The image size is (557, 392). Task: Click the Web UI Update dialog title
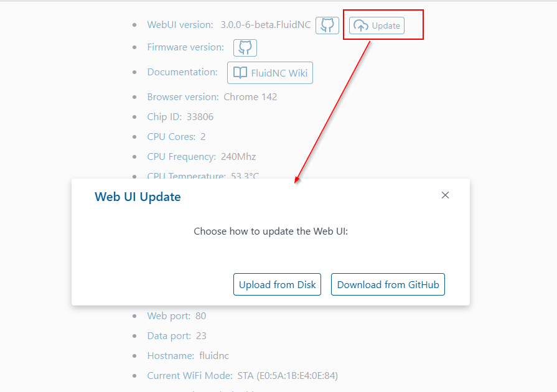point(138,197)
